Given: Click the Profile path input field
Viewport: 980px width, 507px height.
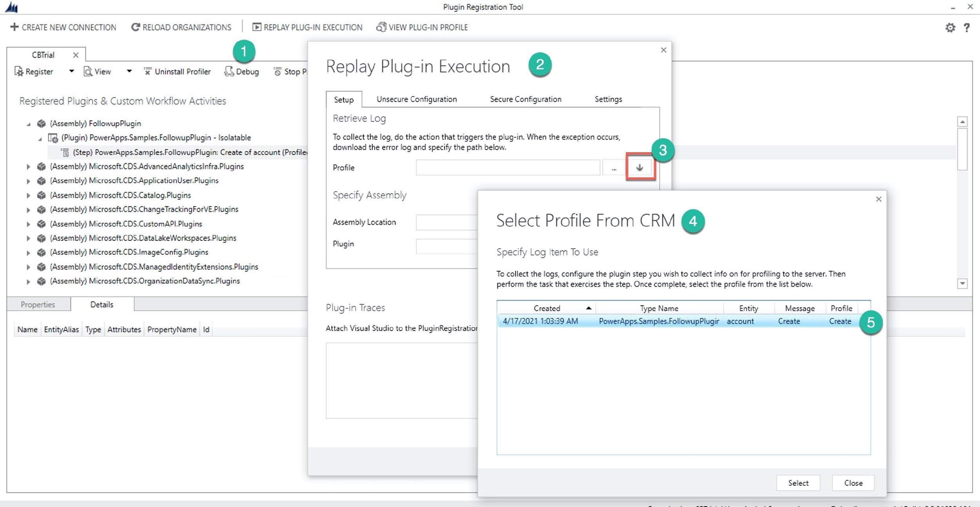Looking at the screenshot, I should click(x=508, y=167).
